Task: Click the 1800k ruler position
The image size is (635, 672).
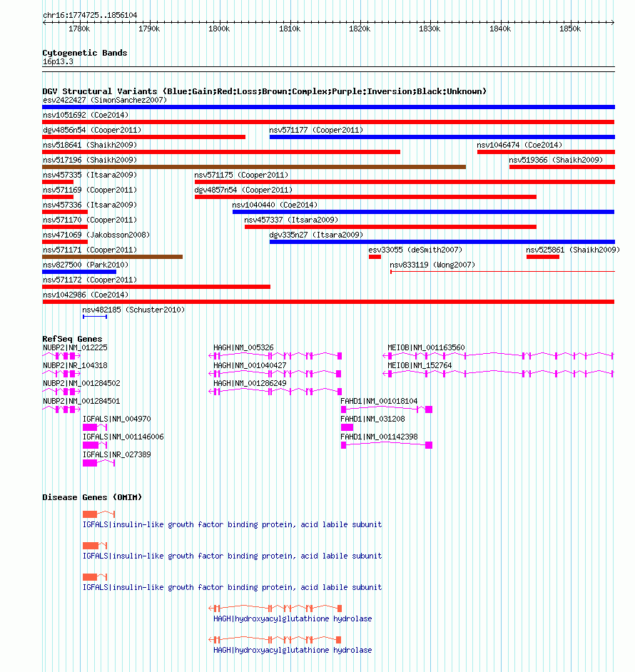Action: (219, 29)
